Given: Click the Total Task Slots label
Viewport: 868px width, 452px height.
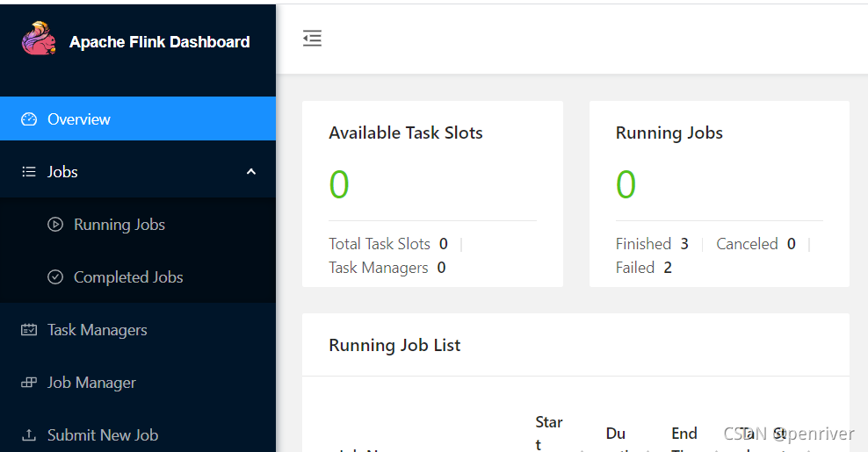Looking at the screenshot, I should 380,243.
